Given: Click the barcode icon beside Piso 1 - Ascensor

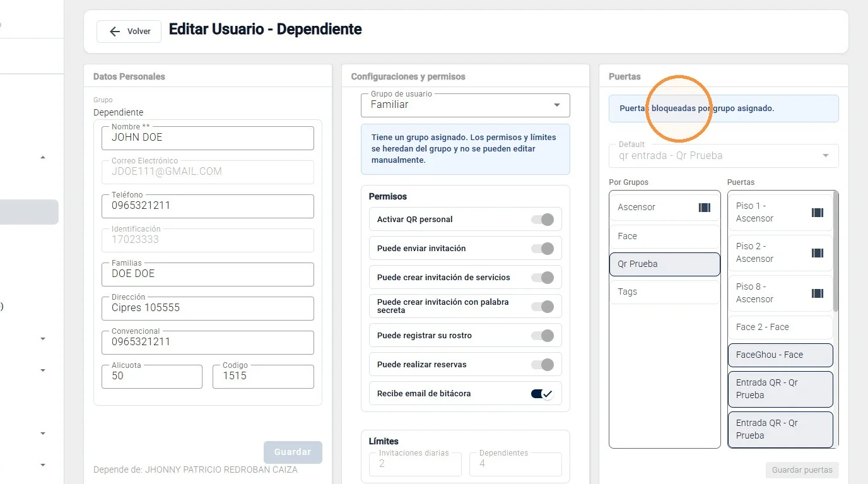Looking at the screenshot, I should coord(818,212).
